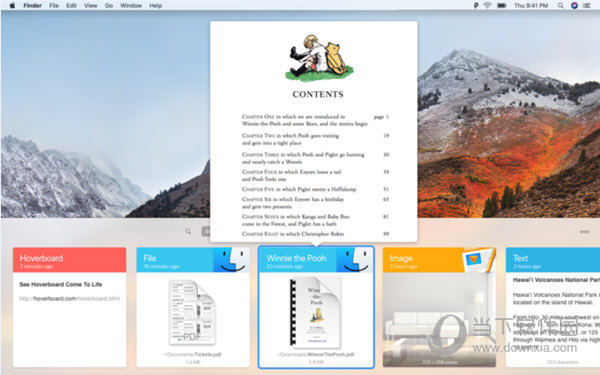Viewport: 600px width, 375px height.
Task: Click Chapter Seven line in preview
Action: coord(315,220)
